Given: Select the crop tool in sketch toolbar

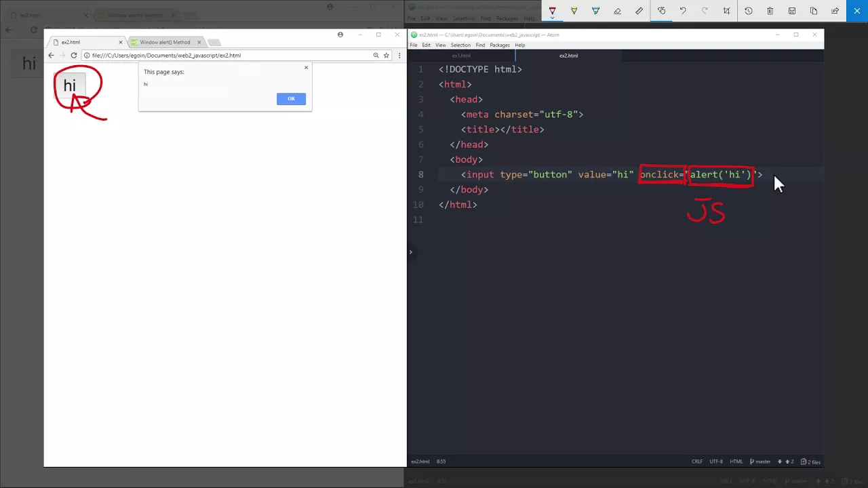Looking at the screenshot, I should click(x=726, y=11).
